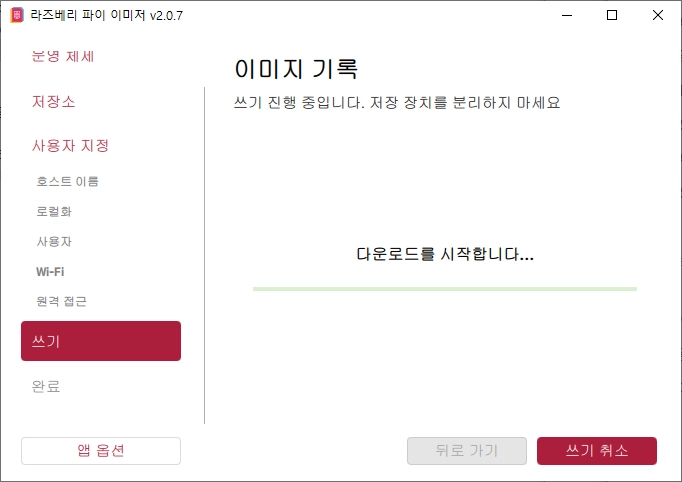Image resolution: width=682 pixels, height=482 pixels.
Task: Open the 사용자 지정 customization step
Action: click(70, 145)
